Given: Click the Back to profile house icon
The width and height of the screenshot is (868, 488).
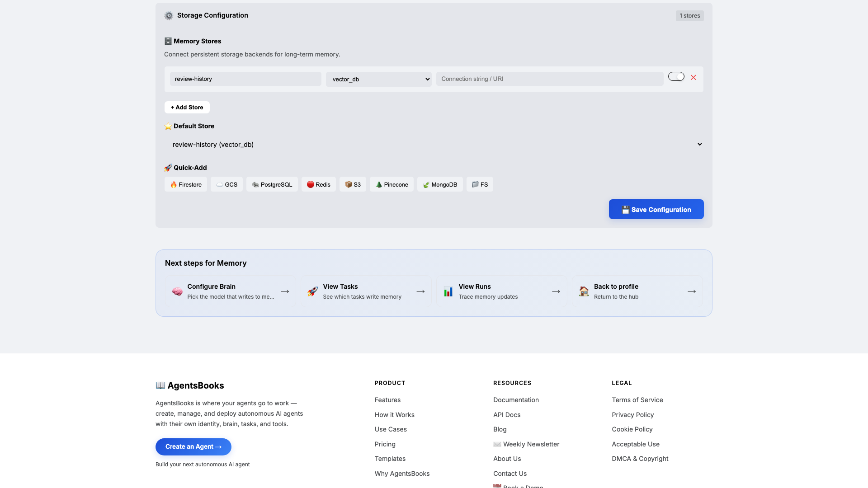Looking at the screenshot, I should pos(584,291).
